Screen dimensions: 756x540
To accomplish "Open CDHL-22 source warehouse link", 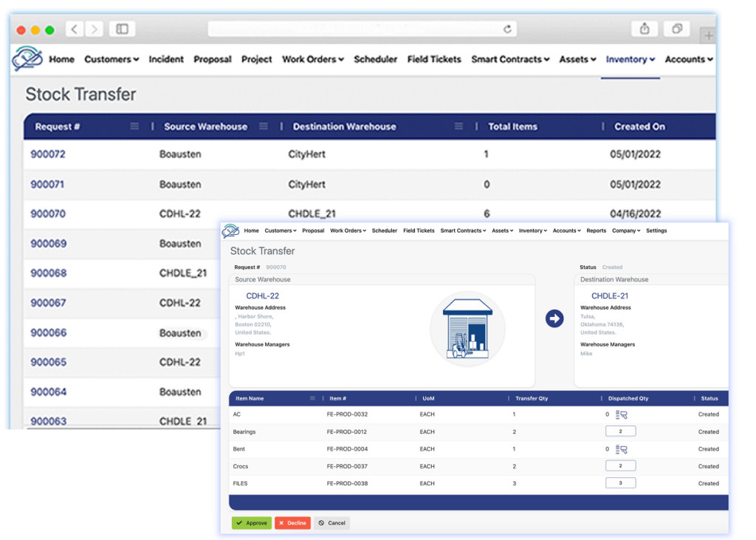I will 262,295.
